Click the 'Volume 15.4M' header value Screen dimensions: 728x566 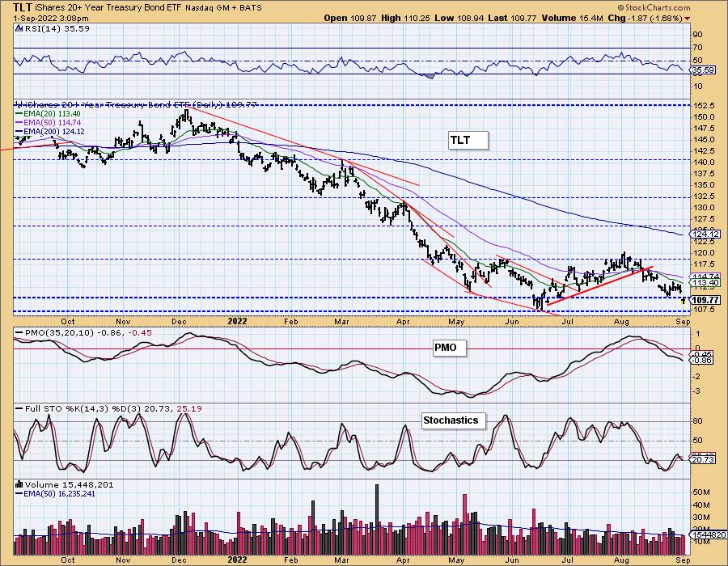point(572,18)
